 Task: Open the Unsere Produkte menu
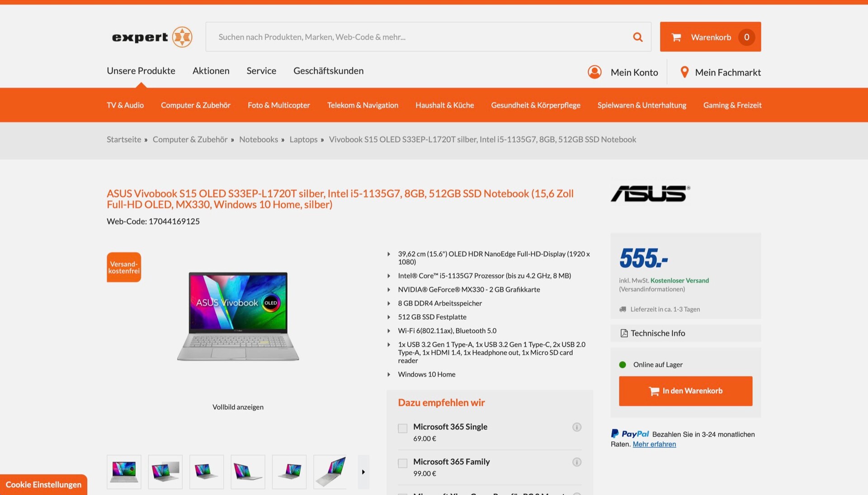point(141,71)
